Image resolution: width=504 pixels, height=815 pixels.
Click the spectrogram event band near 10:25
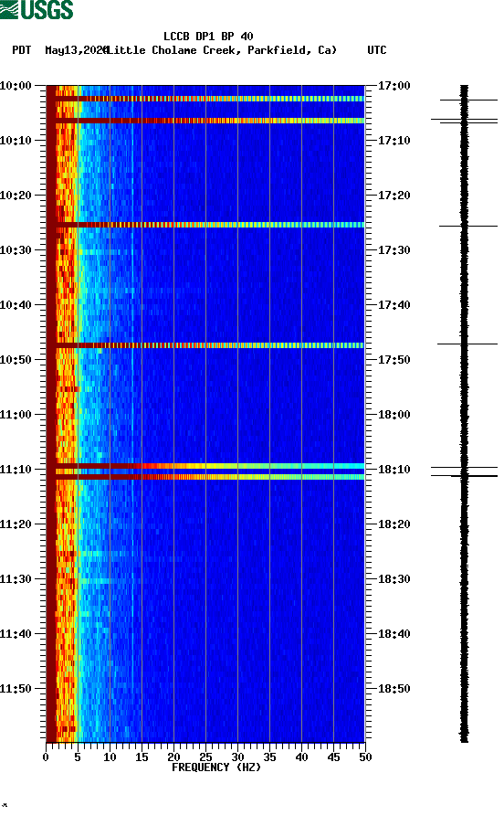point(205,225)
